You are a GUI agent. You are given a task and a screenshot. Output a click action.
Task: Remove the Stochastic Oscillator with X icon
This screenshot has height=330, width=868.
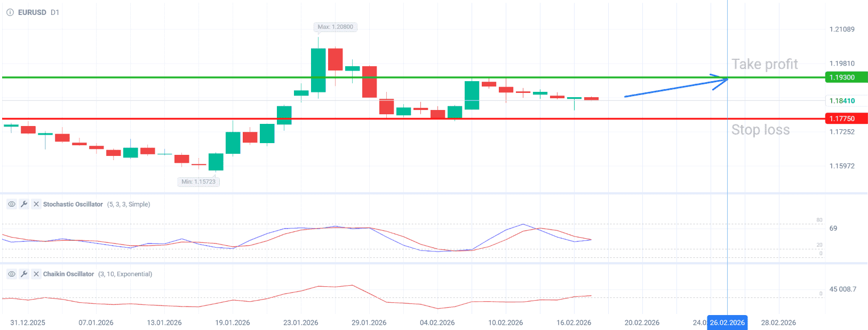pyautogui.click(x=36, y=204)
